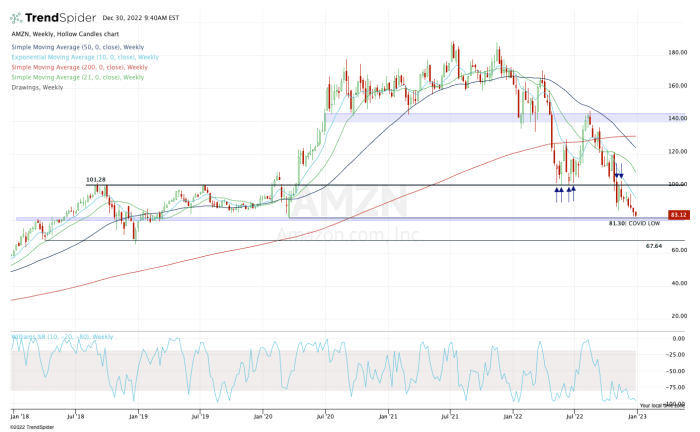Click the Jan '18 date axis label

tap(20, 417)
